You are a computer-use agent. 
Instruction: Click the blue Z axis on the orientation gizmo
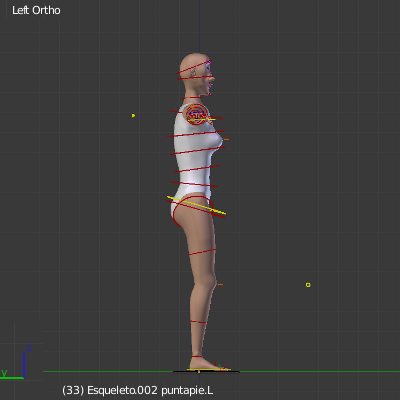[24, 365]
